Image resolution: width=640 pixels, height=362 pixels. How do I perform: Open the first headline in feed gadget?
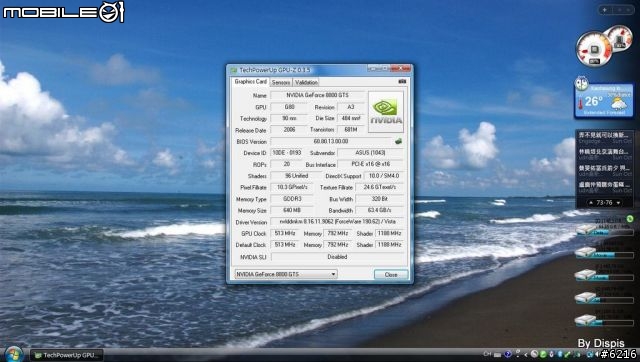point(604,138)
